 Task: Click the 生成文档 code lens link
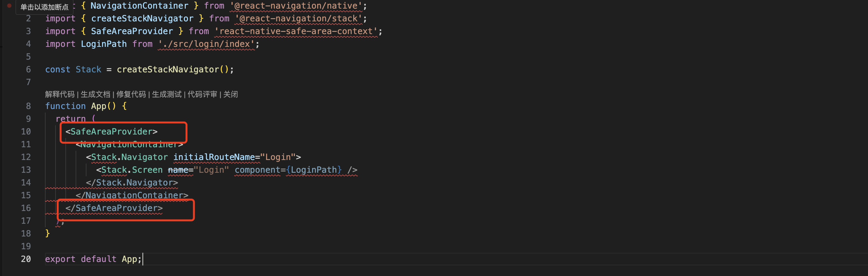95,94
